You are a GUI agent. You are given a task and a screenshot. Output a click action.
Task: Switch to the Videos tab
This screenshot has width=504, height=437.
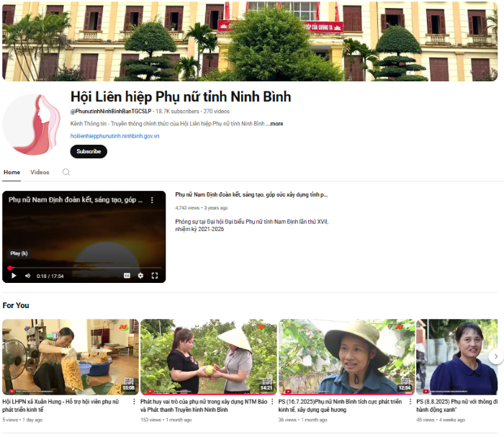pyautogui.click(x=40, y=172)
